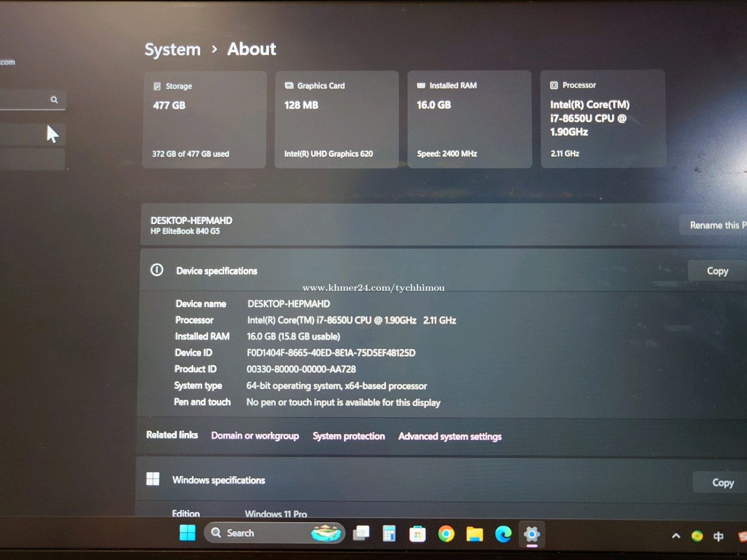Click the About breadcrumb title
The image size is (747, 560).
tap(251, 49)
